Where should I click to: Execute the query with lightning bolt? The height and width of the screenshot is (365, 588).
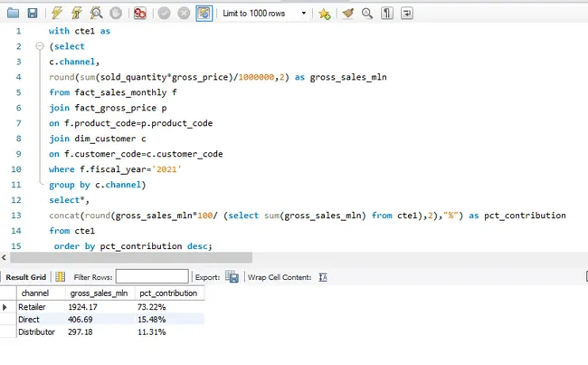coord(57,14)
